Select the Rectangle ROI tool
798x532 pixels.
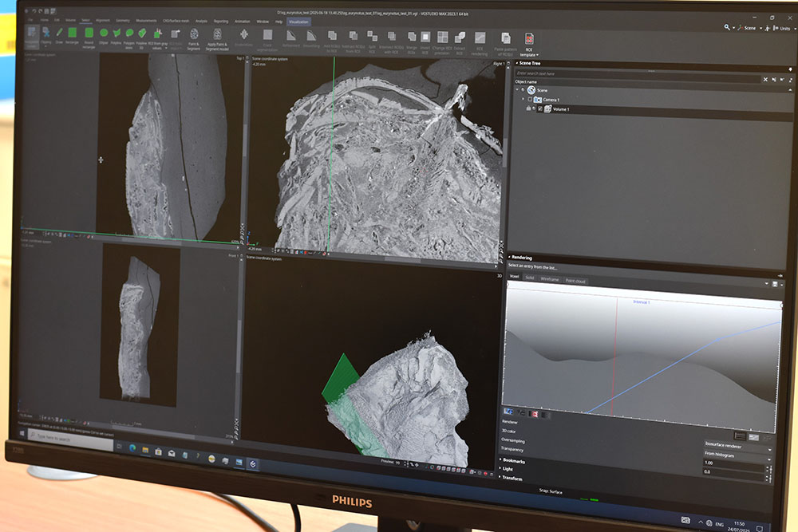pos(72,33)
